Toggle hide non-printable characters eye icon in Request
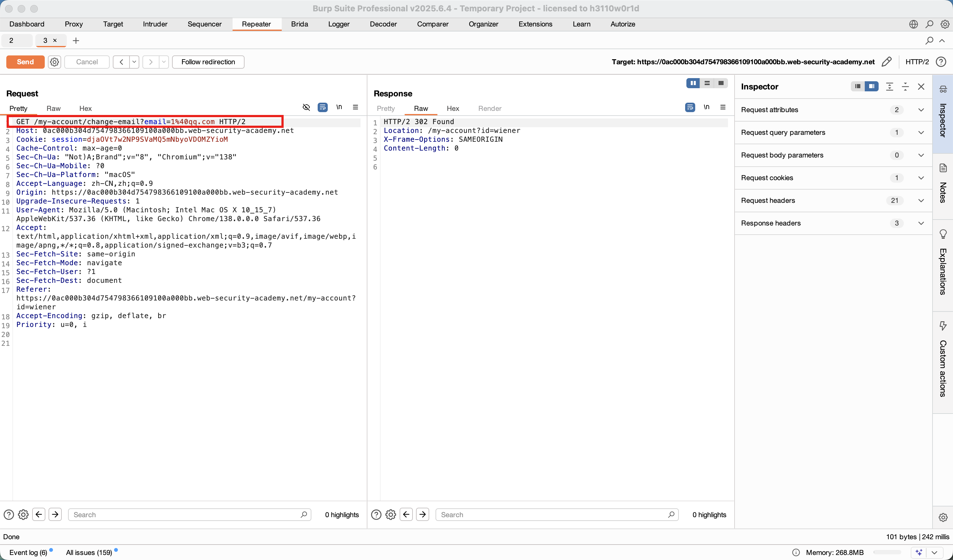The height and width of the screenshot is (560, 953). (x=306, y=107)
